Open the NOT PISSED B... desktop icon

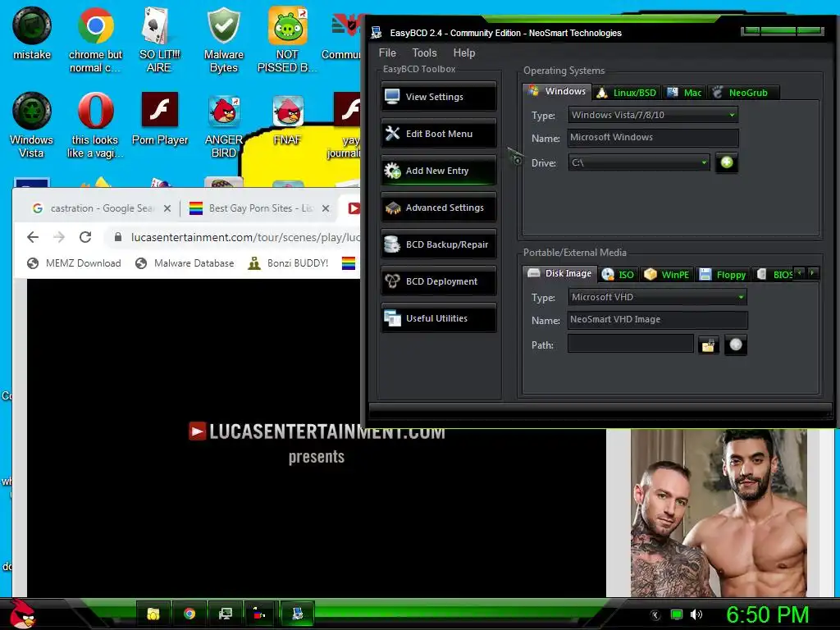coord(287,40)
